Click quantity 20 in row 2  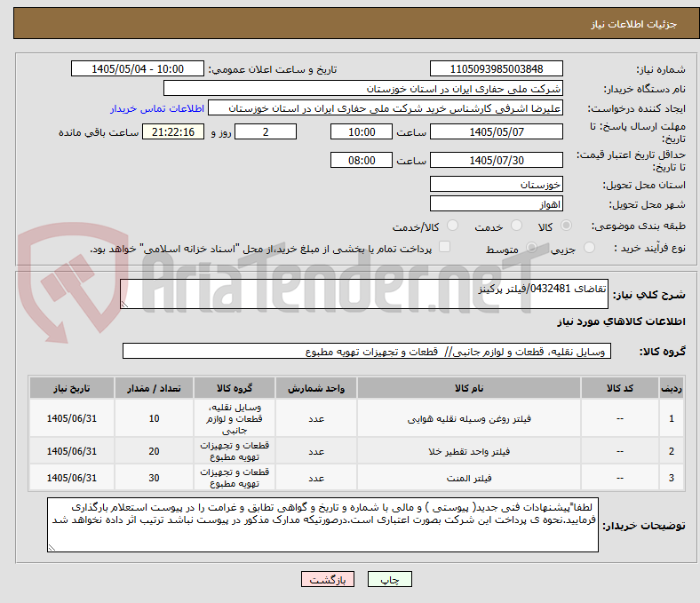pos(154,451)
